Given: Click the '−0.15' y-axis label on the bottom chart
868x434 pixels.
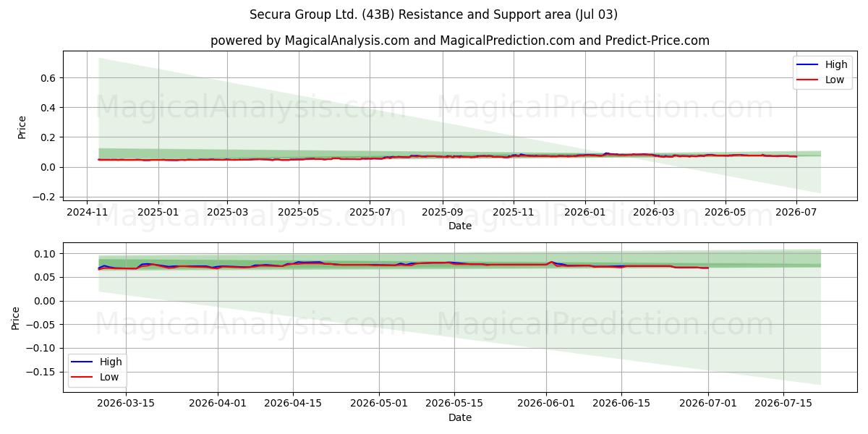Looking at the screenshot, I should (43, 372).
